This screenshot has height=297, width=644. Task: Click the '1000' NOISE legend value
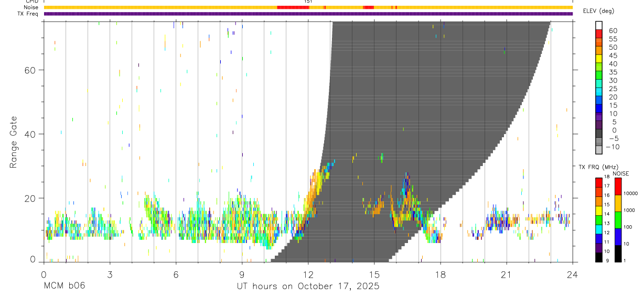(x=630, y=210)
